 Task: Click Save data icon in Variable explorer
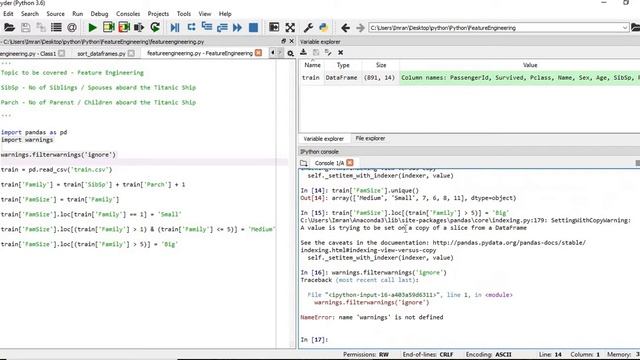coord(316,52)
